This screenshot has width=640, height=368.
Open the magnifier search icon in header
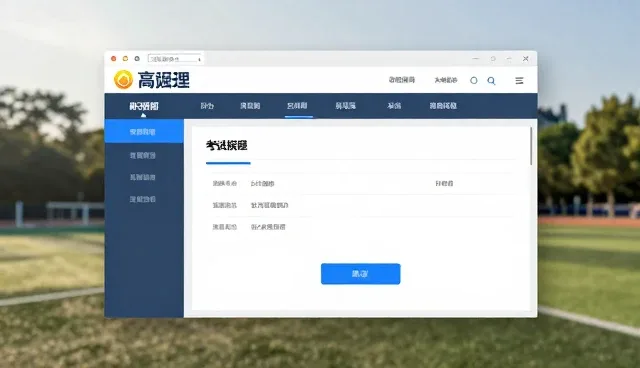click(491, 81)
